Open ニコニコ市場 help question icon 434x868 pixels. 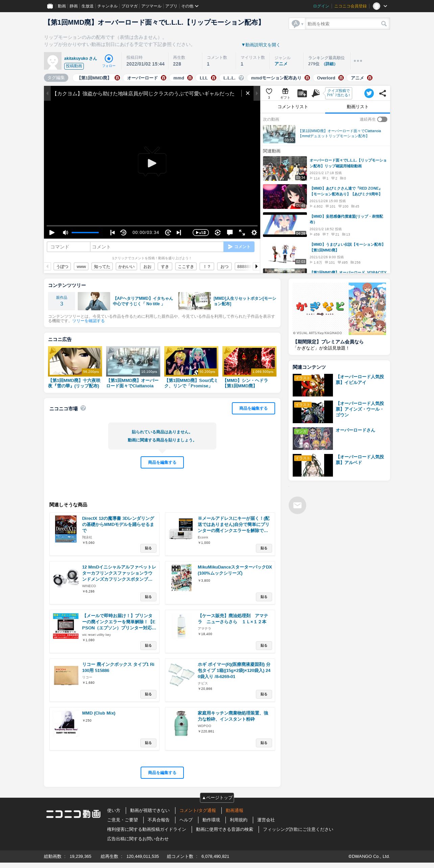pos(83,408)
